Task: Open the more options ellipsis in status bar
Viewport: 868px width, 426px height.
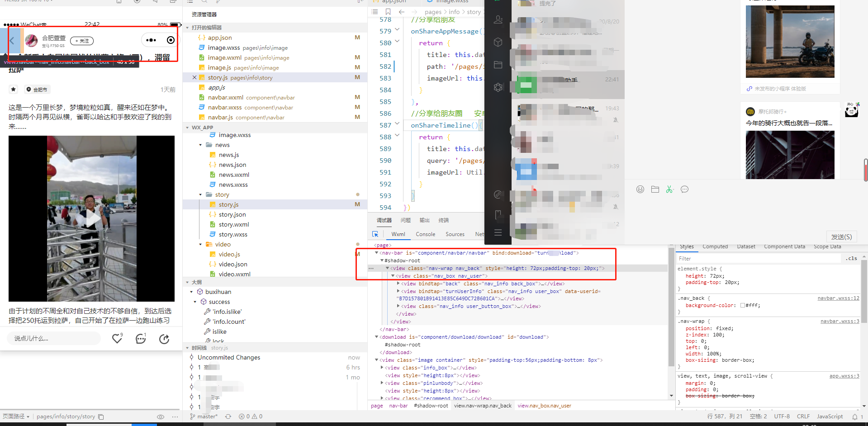Action: click(x=175, y=417)
